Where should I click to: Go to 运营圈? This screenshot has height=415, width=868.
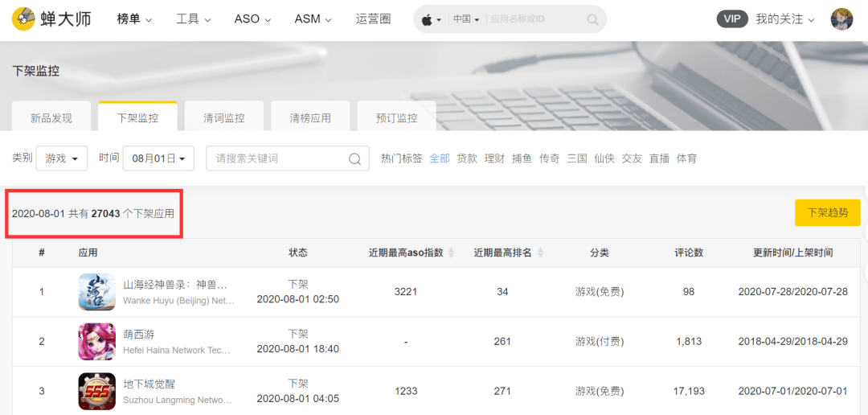(373, 19)
